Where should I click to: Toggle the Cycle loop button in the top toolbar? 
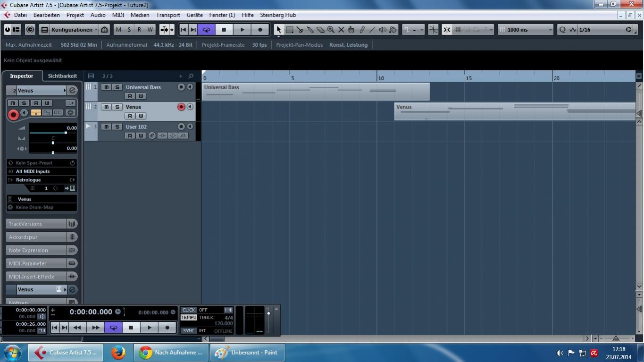click(206, 30)
